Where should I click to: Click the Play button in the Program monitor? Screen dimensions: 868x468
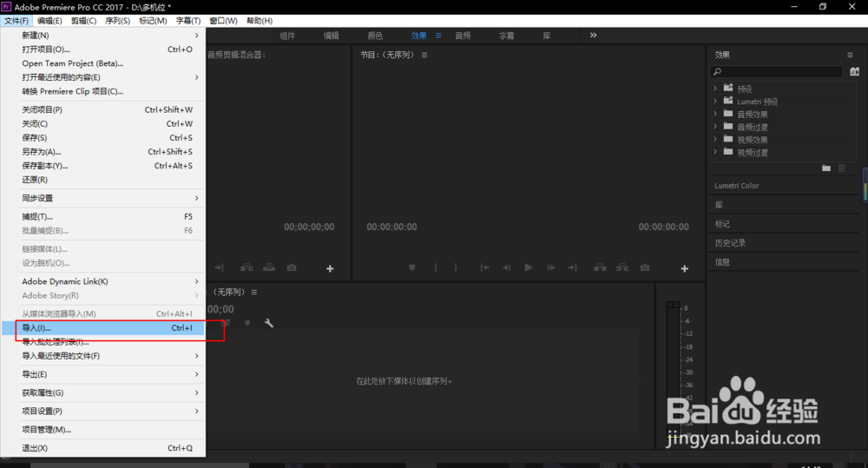click(x=528, y=267)
